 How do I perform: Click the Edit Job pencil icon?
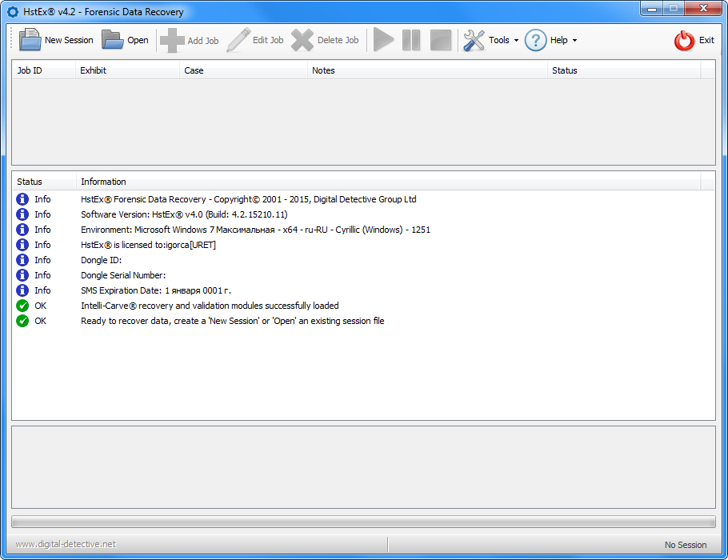click(238, 40)
